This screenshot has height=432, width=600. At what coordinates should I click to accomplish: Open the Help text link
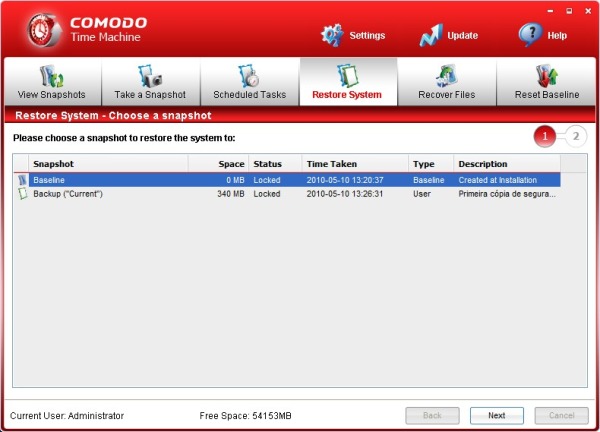coord(557,36)
